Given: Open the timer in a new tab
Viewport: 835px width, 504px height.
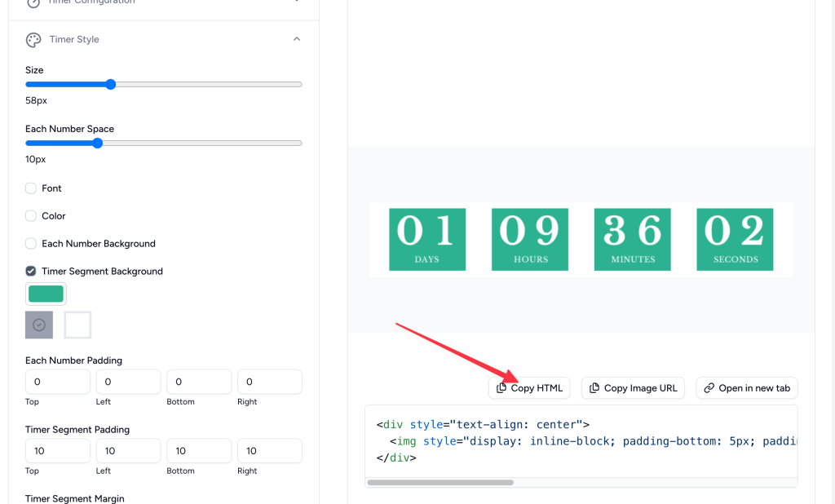Looking at the screenshot, I should 746,387.
